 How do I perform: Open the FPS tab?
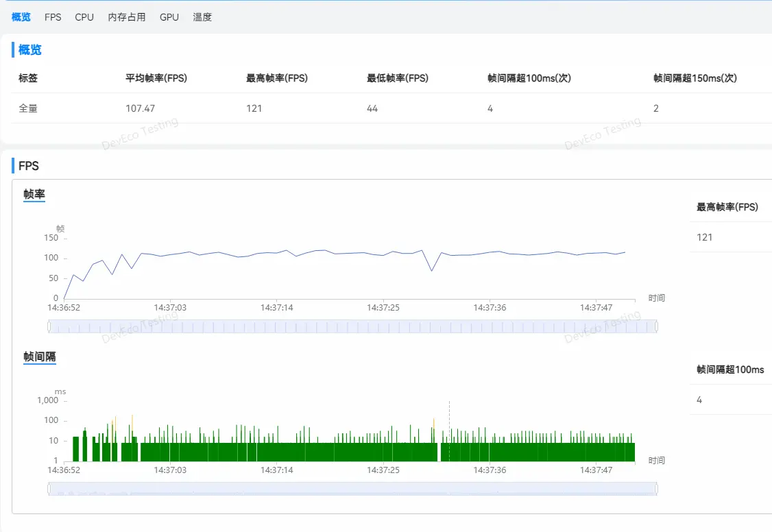53,17
